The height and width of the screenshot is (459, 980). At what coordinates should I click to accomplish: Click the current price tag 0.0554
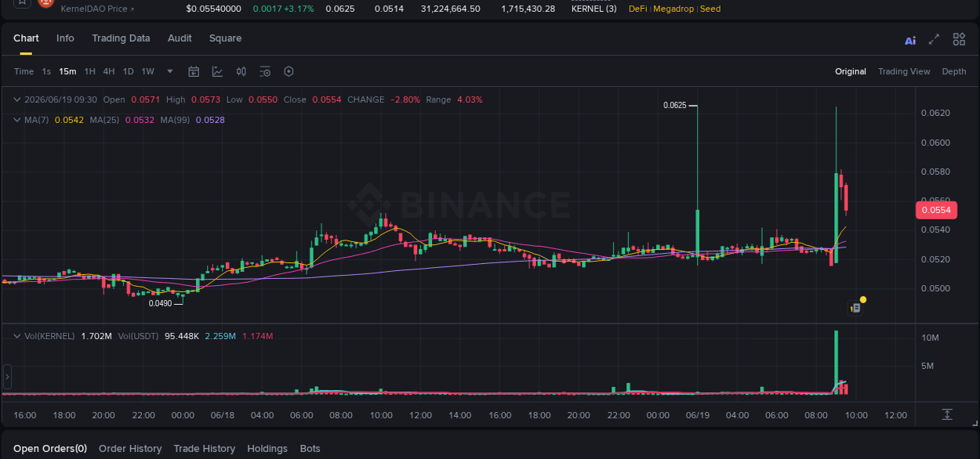pos(935,210)
